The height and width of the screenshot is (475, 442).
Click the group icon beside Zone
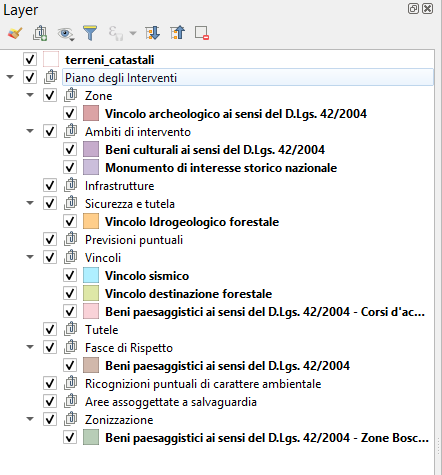click(71, 95)
